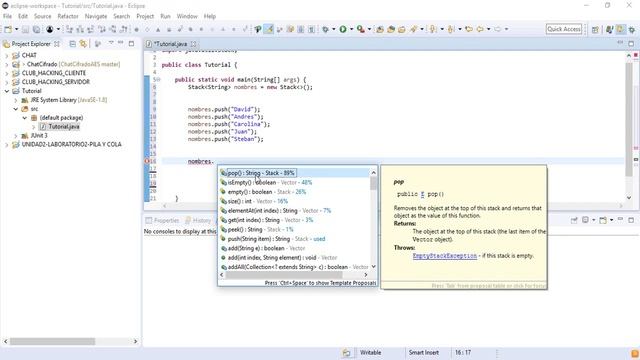Maximize the bottom console panel
Screen dimensions: 640x360
click(x=631, y=220)
